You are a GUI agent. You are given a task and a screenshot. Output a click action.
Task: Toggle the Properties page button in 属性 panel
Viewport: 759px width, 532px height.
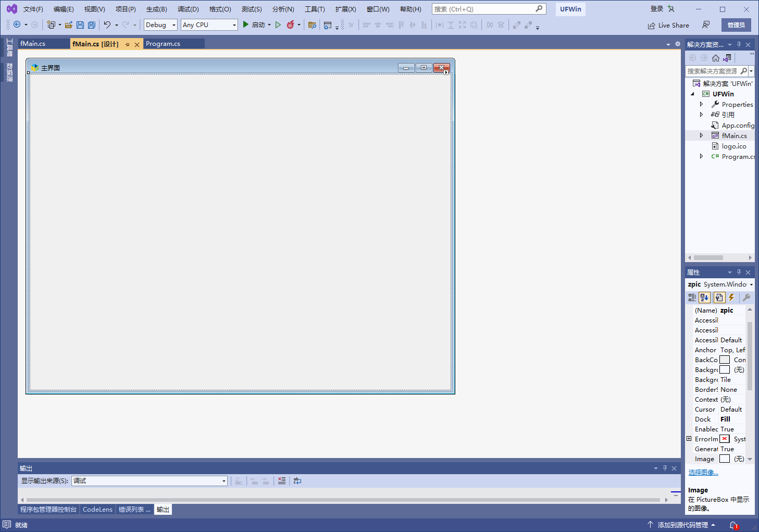pos(719,298)
